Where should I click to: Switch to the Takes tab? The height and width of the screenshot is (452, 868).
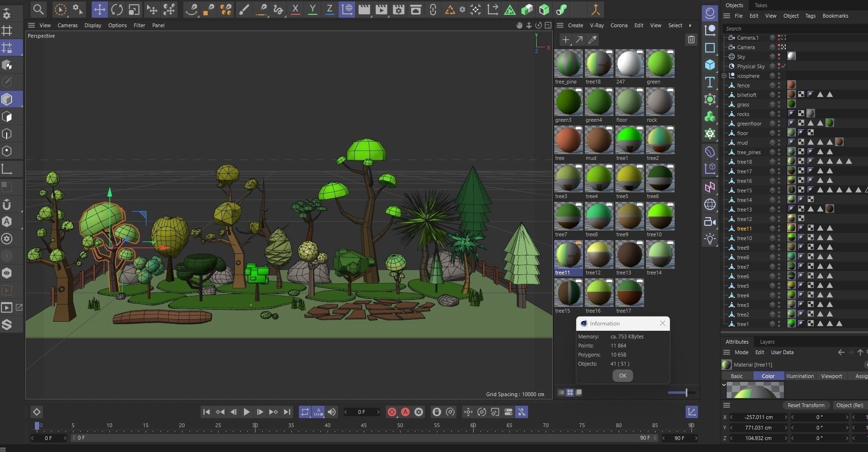pyautogui.click(x=761, y=5)
